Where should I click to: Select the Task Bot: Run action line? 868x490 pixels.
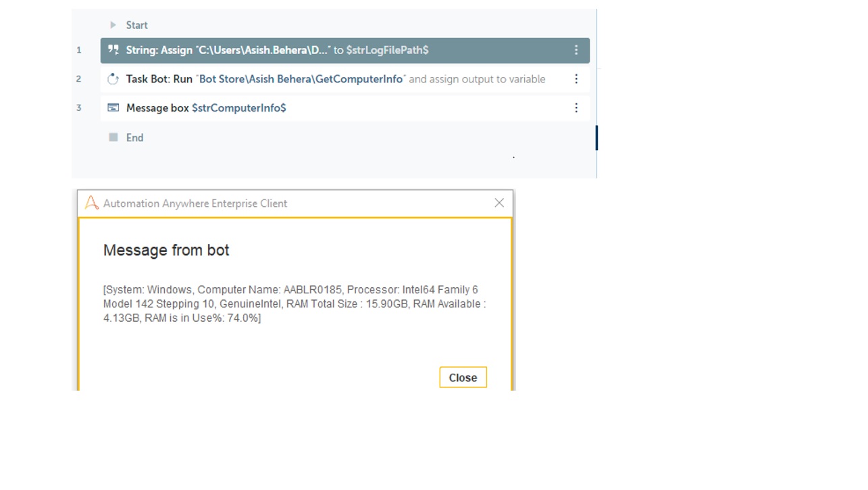point(345,79)
